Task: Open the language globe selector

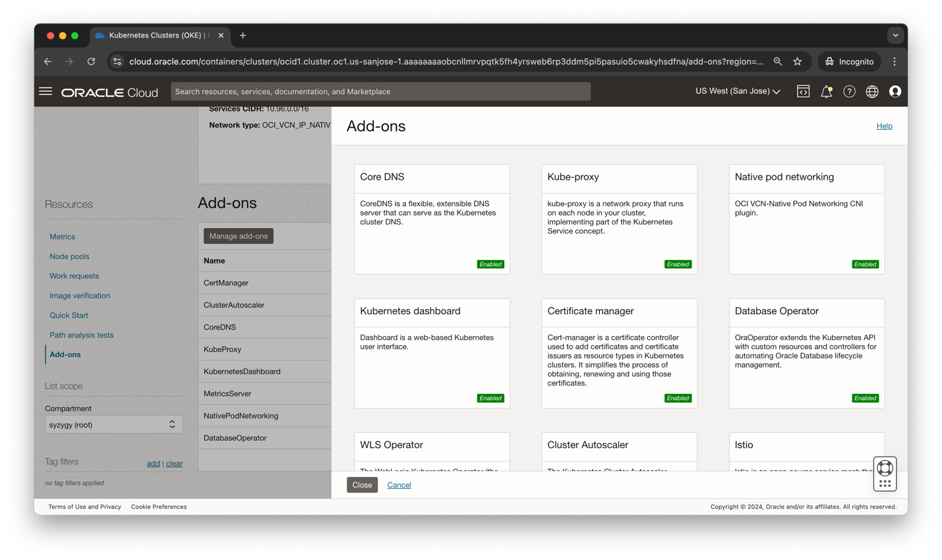Action: click(x=871, y=91)
